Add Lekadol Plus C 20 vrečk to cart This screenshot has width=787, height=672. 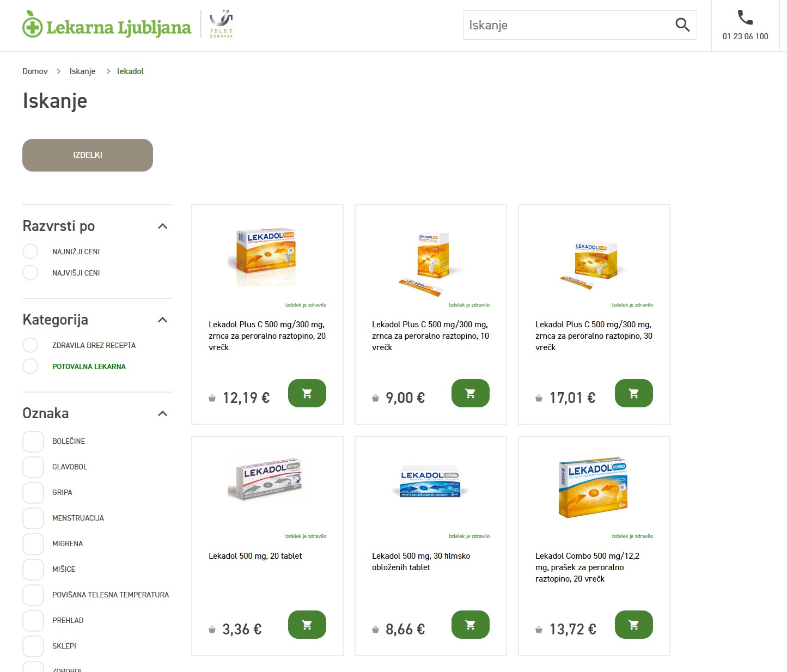pos(307,393)
